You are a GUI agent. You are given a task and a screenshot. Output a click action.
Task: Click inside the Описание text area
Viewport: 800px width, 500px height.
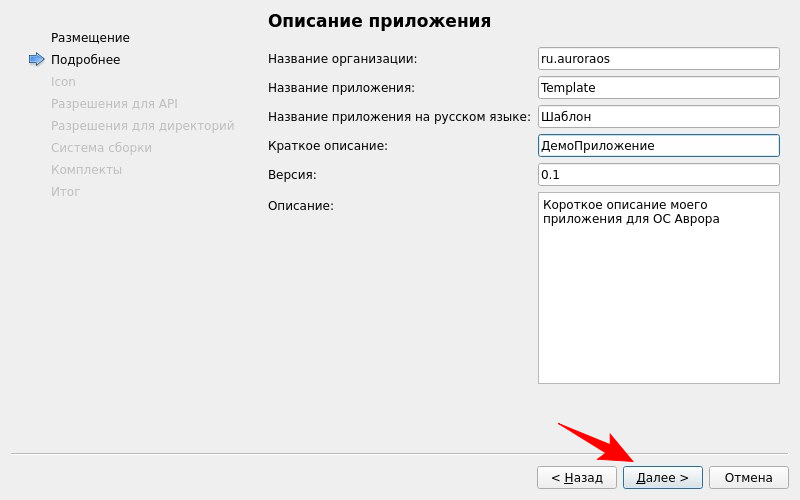[659, 288]
